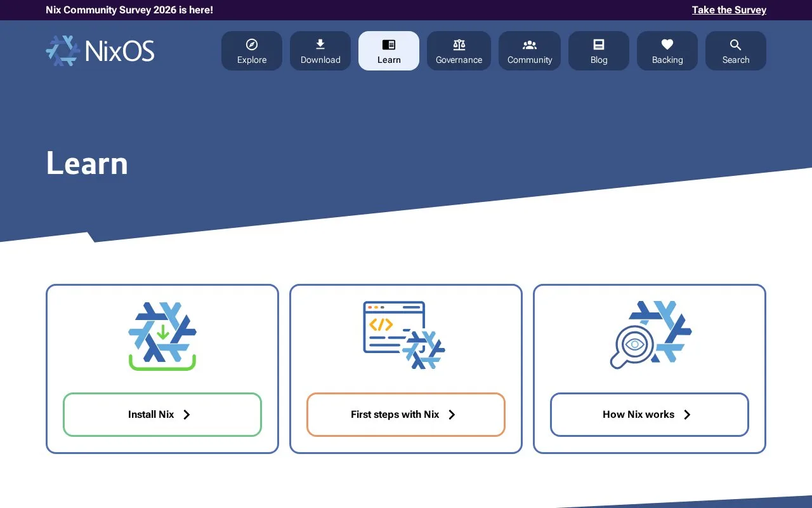Click the Nix Community Survey 2026 announcement
The image size is (812, 508).
pos(129,10)
